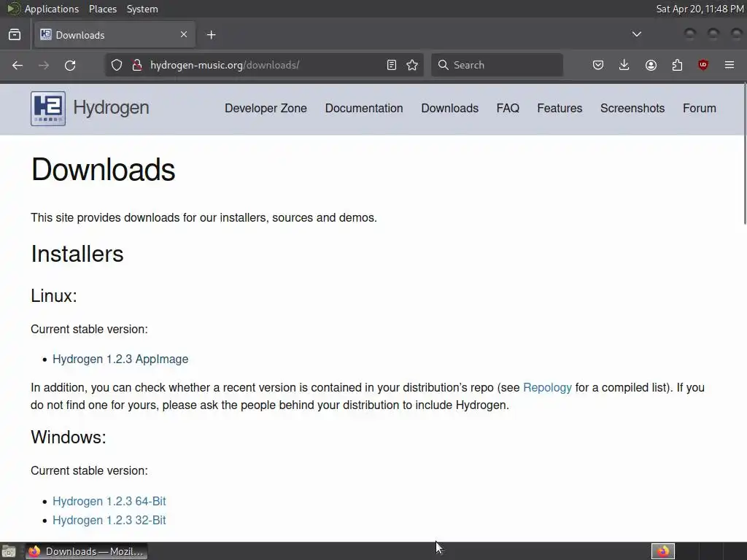Select the Downloads browser tab
The width and height of the screenshot is (747, 560).
115,35
